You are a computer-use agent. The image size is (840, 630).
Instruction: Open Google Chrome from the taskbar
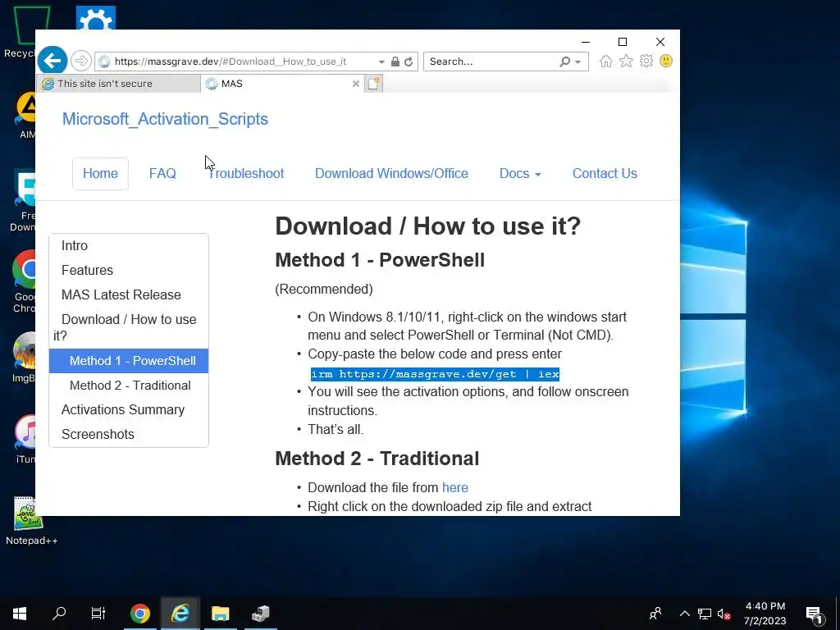139,614
